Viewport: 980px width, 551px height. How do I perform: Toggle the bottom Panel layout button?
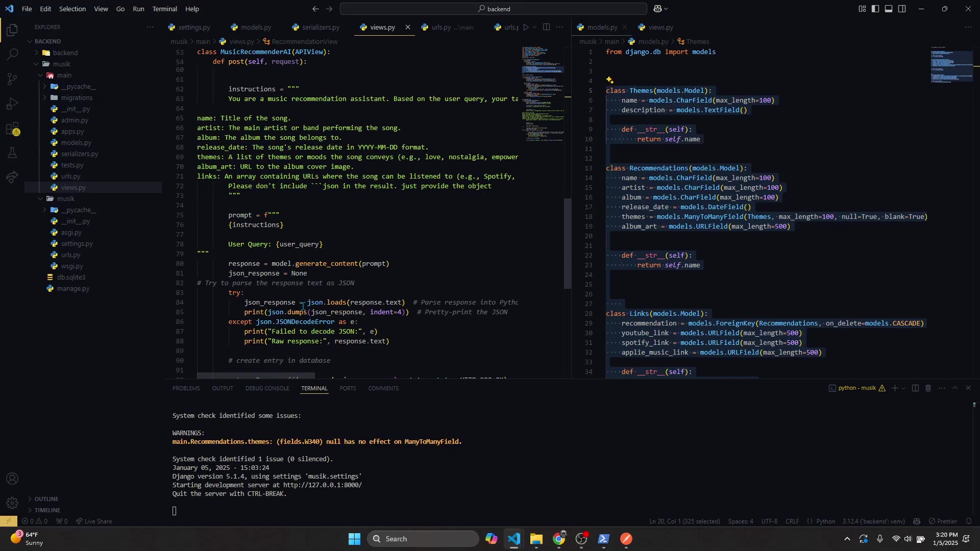click(889, 9)
